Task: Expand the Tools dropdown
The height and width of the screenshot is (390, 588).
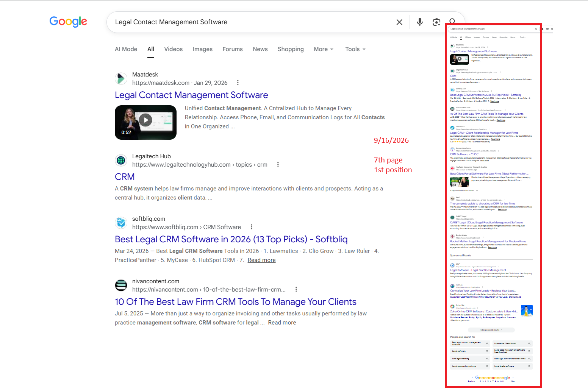Action: (x=355, y=49)
